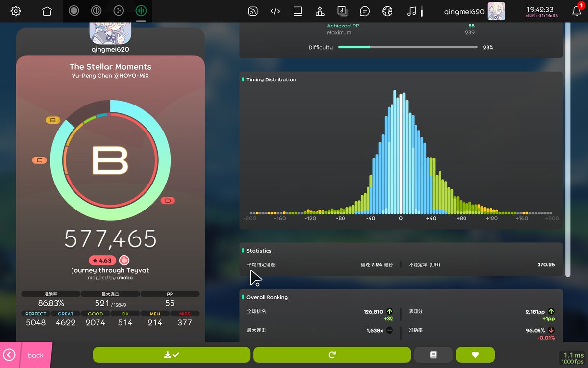
Task: Open the now playing music controller
Action: click(x=412, y=11)
